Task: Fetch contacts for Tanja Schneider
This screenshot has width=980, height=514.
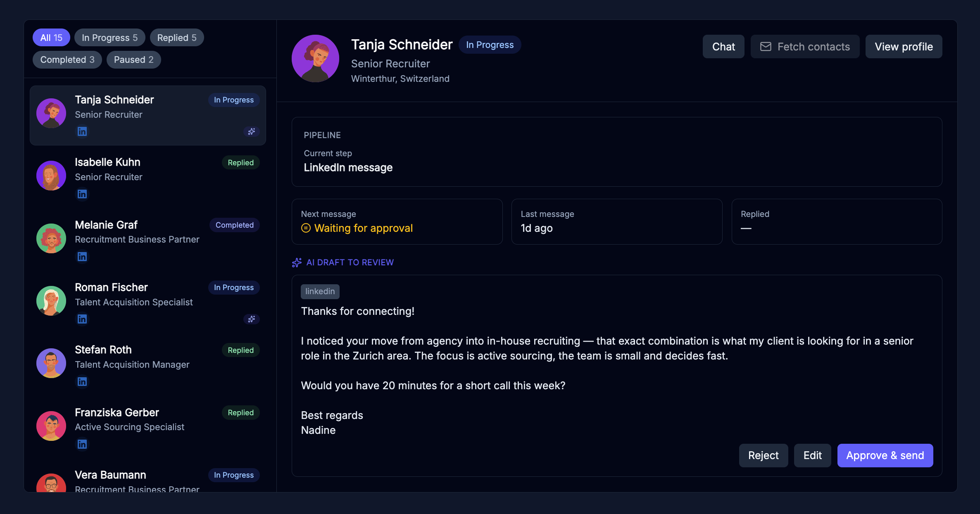Action: (x=805, y=47)
